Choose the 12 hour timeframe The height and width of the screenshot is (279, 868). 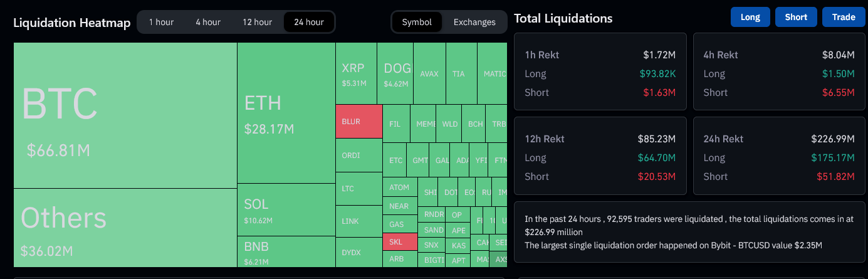pyautogui.click(x=257, y=23)
